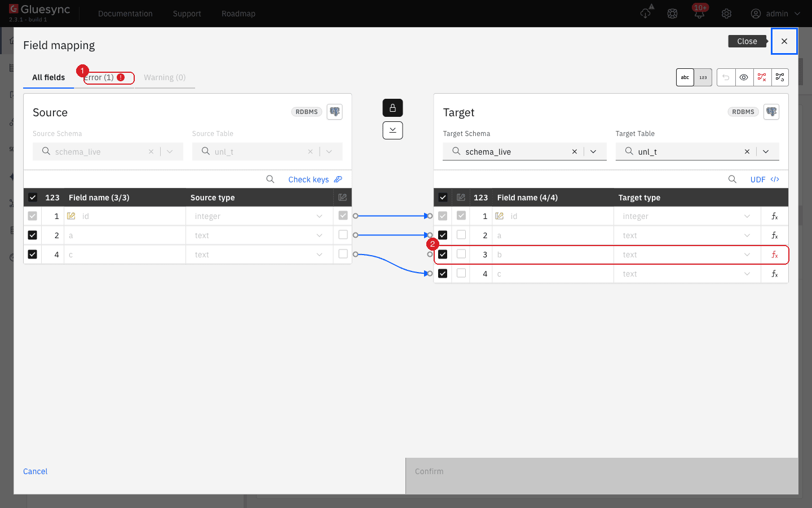This screenshot has height=508, width=812.
Task: Open the Error (1) tab
Action: pos(105,77)
